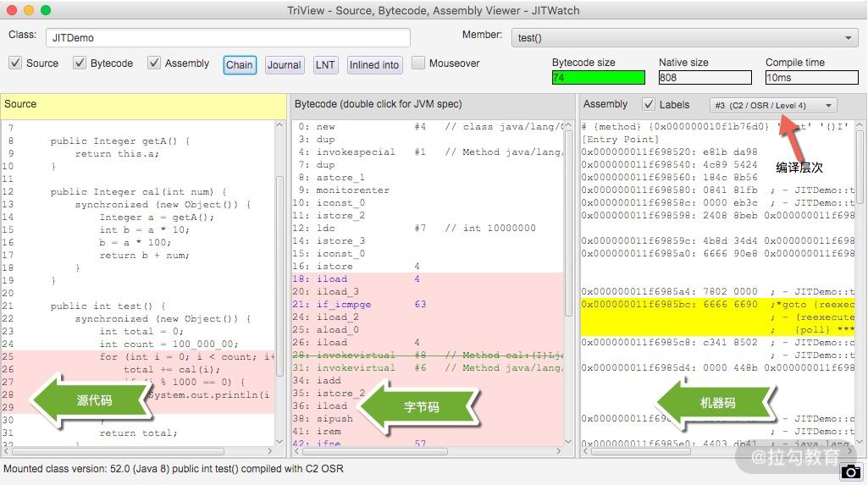Open the Journal view
The width and height of the screenshot is (868, 485).
(284, 65)
